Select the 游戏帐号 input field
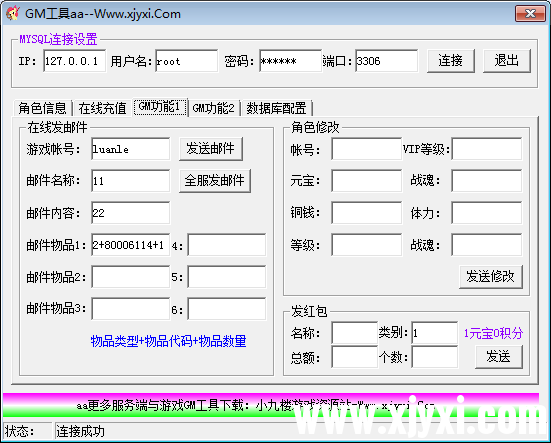Image resolution: width=551 pixels, height=443 pixels. tap(130, 149)
